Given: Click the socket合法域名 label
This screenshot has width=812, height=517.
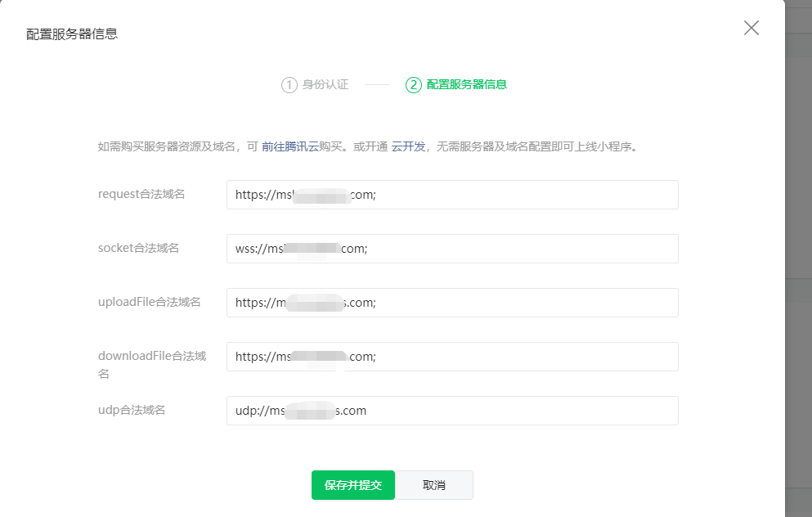Looking at the screenshot, I should [138, 248].
